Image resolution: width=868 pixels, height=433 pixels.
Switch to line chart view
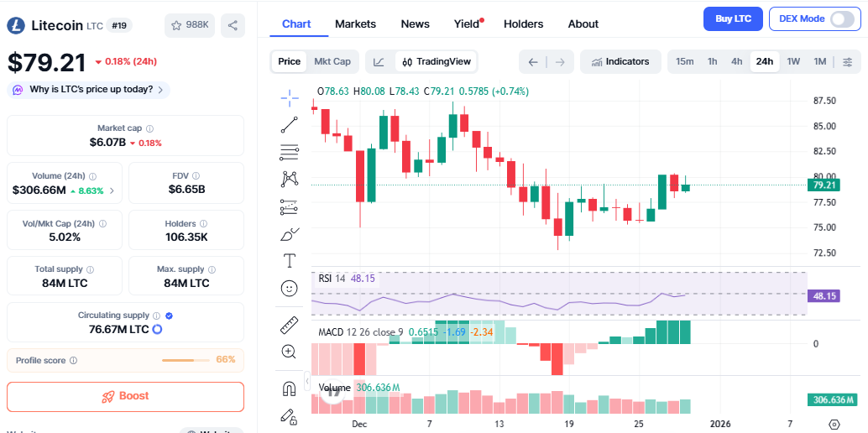[379, 61]
